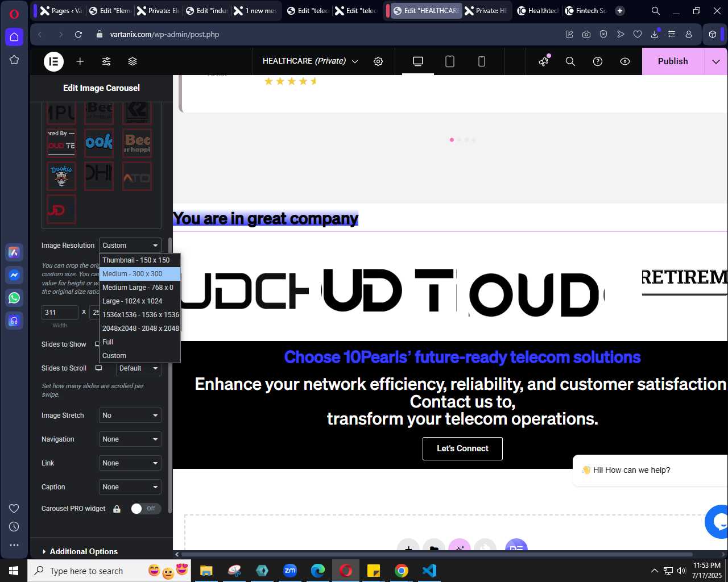Open the Image Resolution dropdown
Image resolution: width=728 pixels, height=582 pixels.
click(x=130, y=246)
